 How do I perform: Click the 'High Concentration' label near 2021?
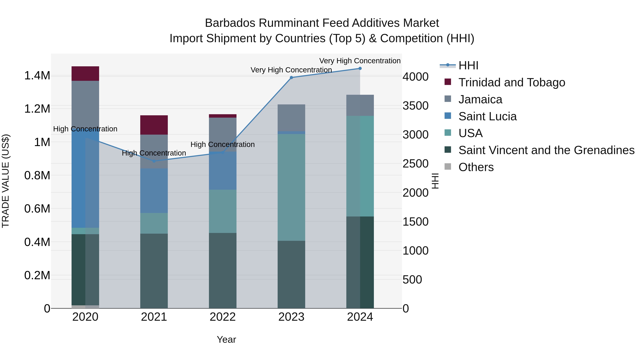point(154,153)
